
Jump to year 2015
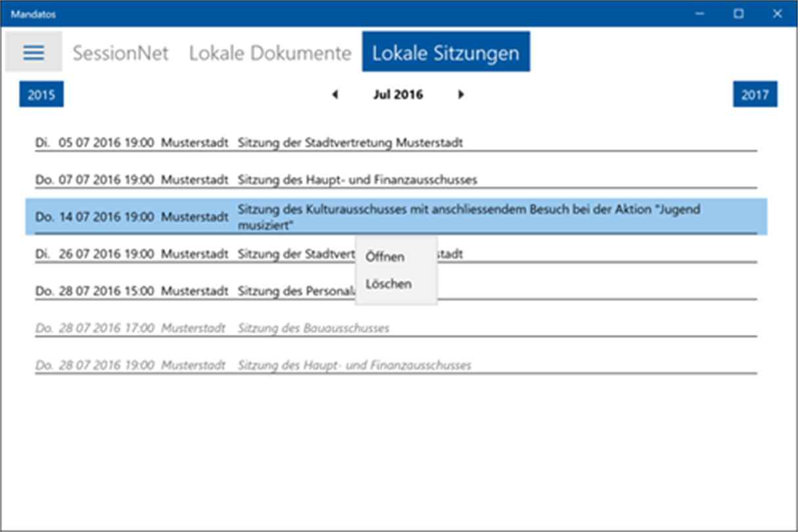pyautogui.click(x=41, y=95)
